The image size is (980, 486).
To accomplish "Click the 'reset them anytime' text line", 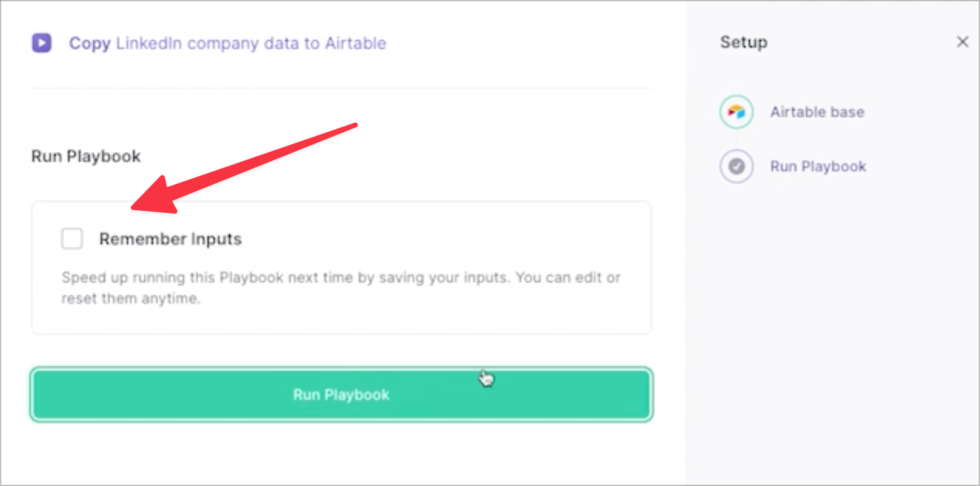I will coord(130,298).
